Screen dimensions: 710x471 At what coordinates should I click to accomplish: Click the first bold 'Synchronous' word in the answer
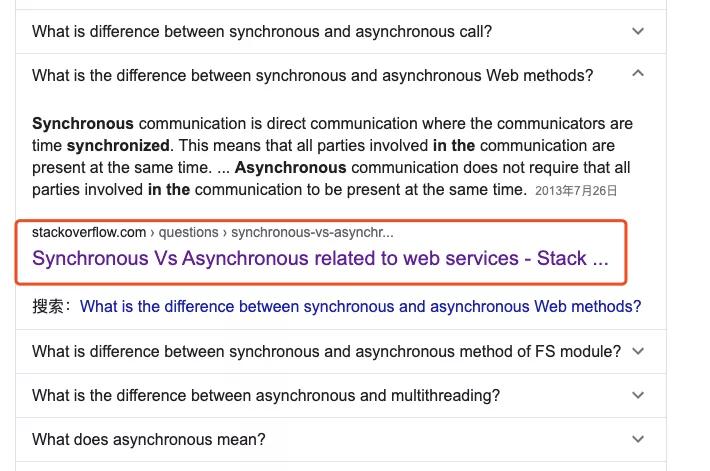(82, 124)
